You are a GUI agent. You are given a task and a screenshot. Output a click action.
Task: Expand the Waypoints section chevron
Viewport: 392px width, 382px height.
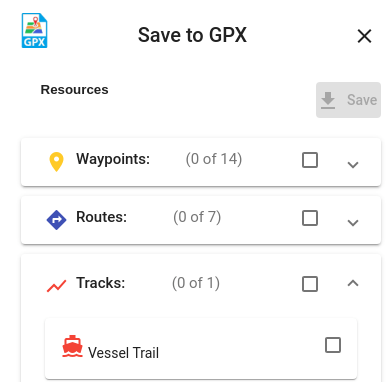353,164
